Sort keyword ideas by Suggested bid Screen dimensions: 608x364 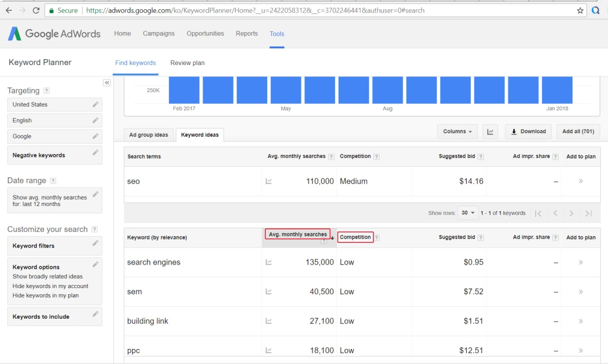[x=457, y=237]
